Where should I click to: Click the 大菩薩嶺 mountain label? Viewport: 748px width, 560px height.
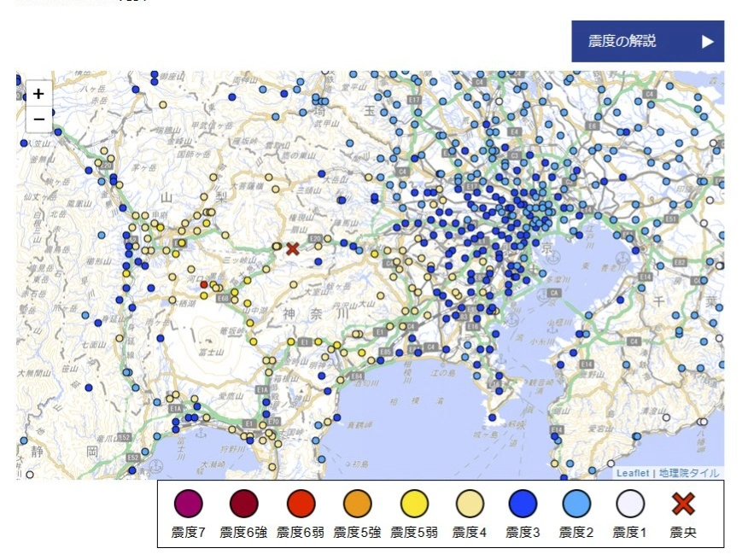pyautogui.click(x=247, y=186)
